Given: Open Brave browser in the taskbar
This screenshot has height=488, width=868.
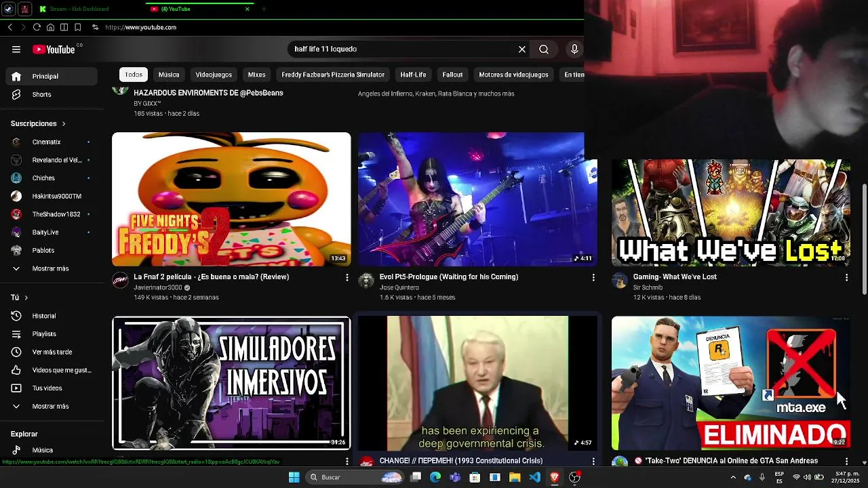Looking at the screenshot, I should [555, 477].
